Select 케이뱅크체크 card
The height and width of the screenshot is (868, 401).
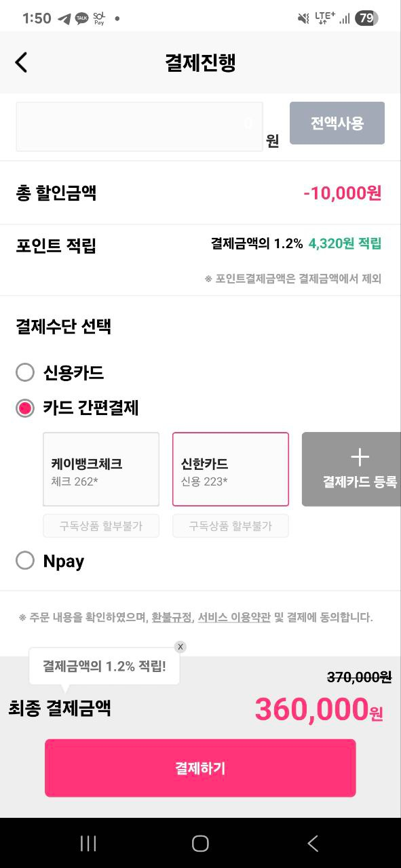point(101,469)
